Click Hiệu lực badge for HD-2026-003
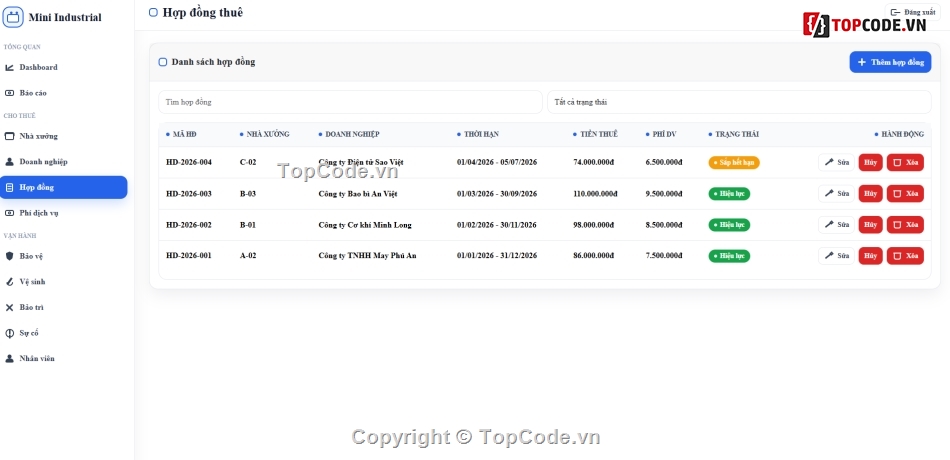Screen dimensions: 950x460 point(729,194)
